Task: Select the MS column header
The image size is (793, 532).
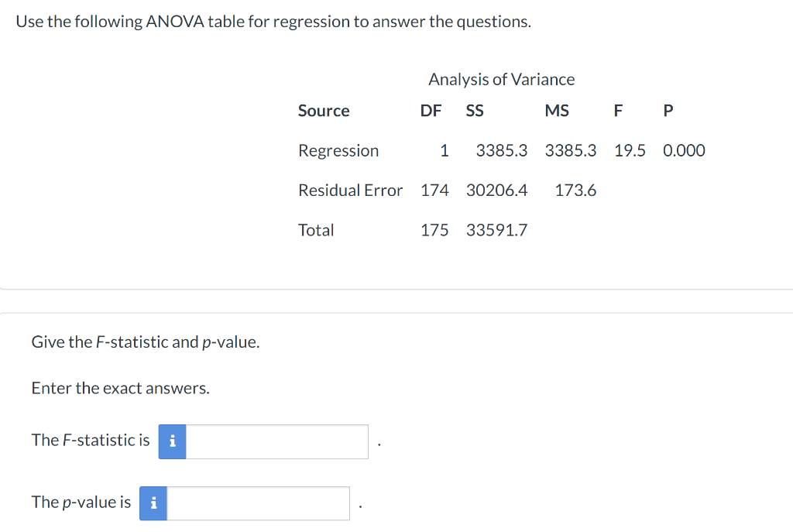Action: [x=557, y=111]
